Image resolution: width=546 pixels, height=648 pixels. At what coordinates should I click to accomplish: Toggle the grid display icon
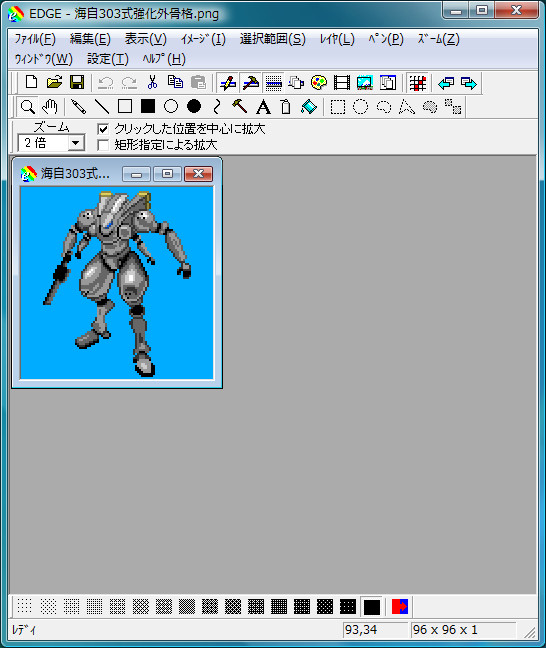click(417, 83)
